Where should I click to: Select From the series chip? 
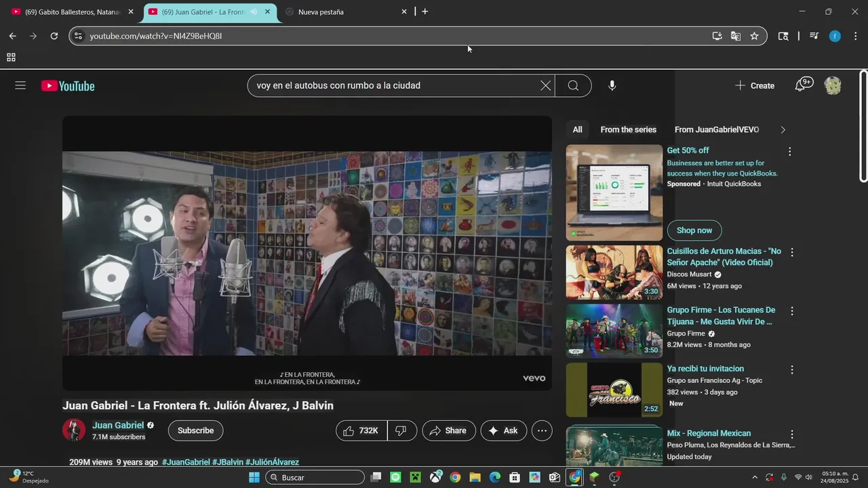pyautogui.click(x=628, y=129)
